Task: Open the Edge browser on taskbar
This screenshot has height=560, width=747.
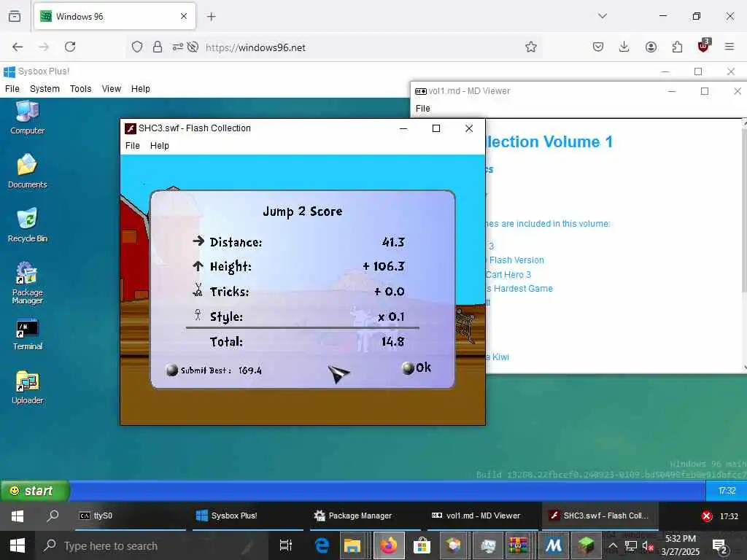Action: click(322, 545)
